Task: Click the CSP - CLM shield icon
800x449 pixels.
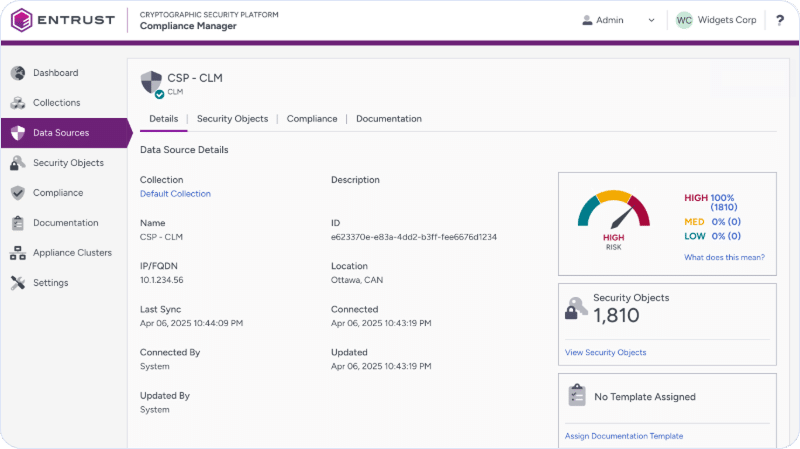Action: click(x=151, y=82)
